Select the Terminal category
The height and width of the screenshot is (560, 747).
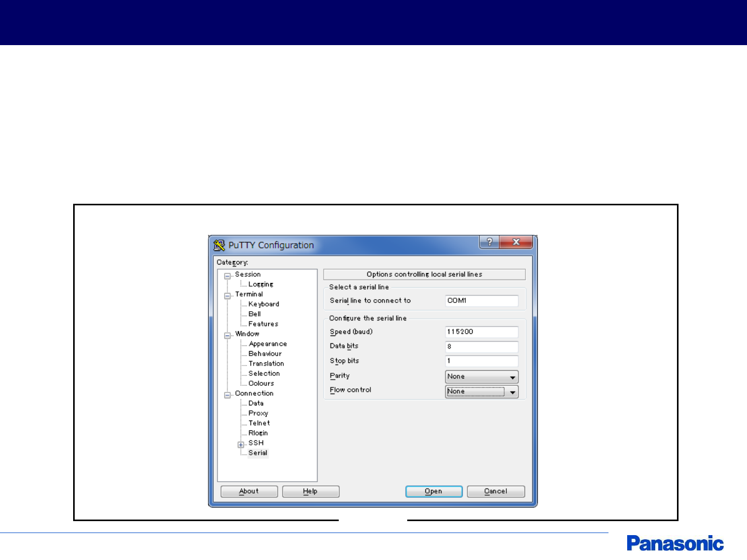coord(249,294)
